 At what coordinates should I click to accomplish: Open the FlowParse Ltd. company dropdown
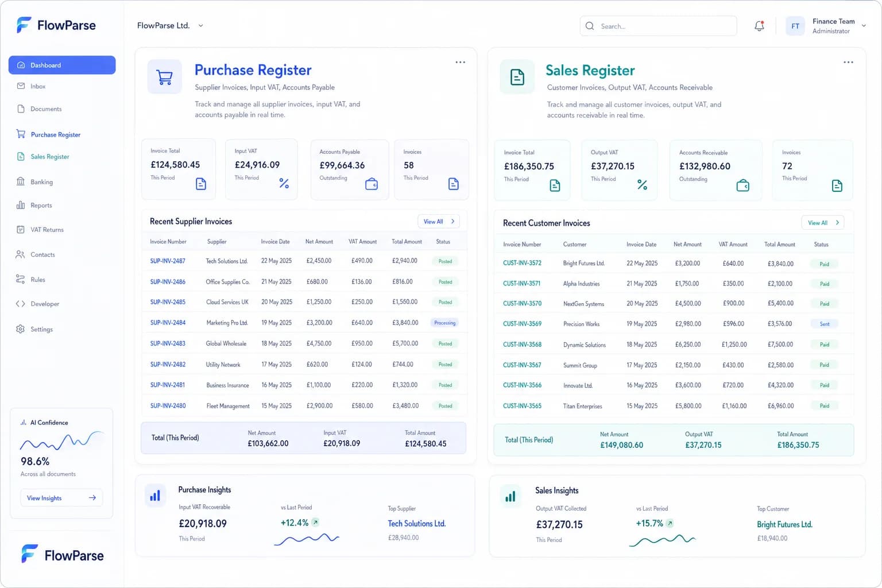tap(171, 26)
